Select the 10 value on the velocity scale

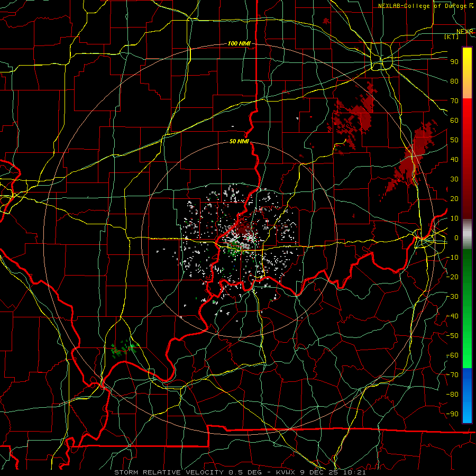click(454, 218)
